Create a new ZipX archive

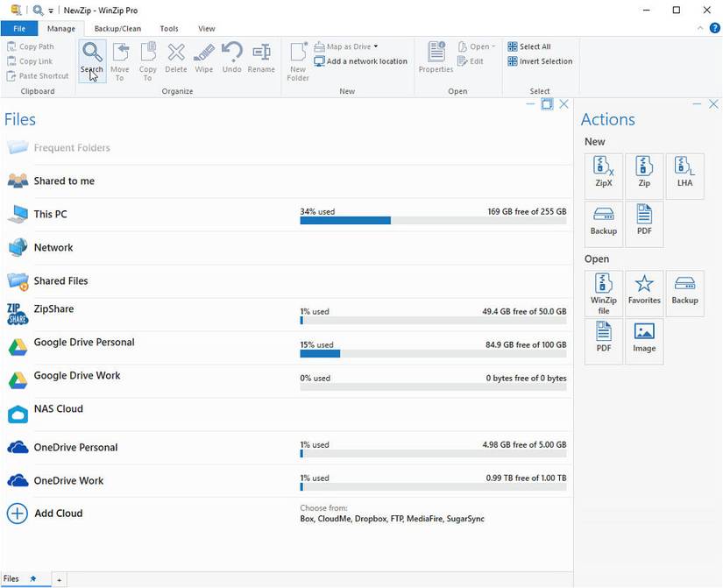(604, 176)
